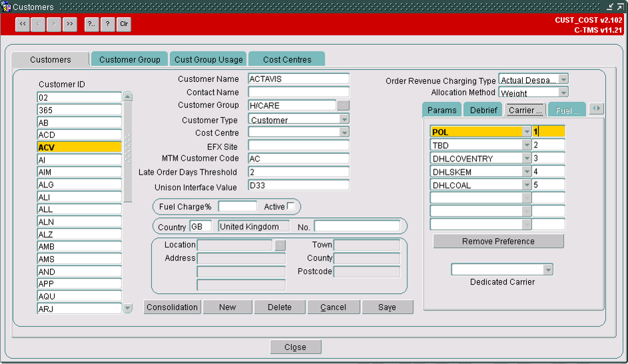Viewport: 628px width, 364px height.
Task: Go to first record with << button
Action: tap(23, 24)
